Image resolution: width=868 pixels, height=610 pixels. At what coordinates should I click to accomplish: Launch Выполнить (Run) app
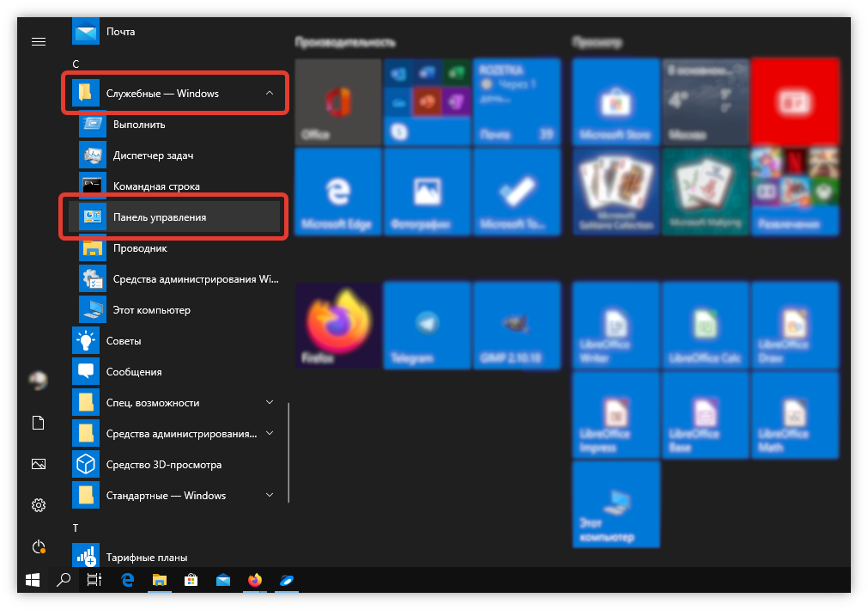(139, 125)
